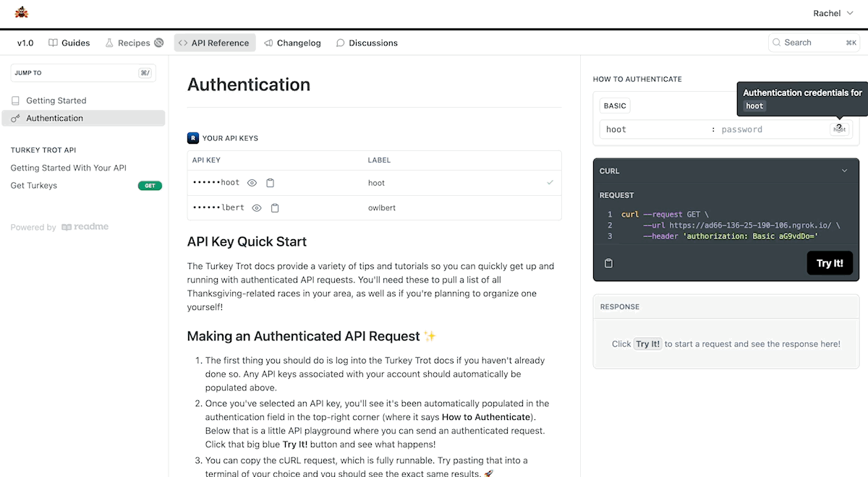Select the BASIC authentication tab
868x477 pixels.
pos(614,106)
